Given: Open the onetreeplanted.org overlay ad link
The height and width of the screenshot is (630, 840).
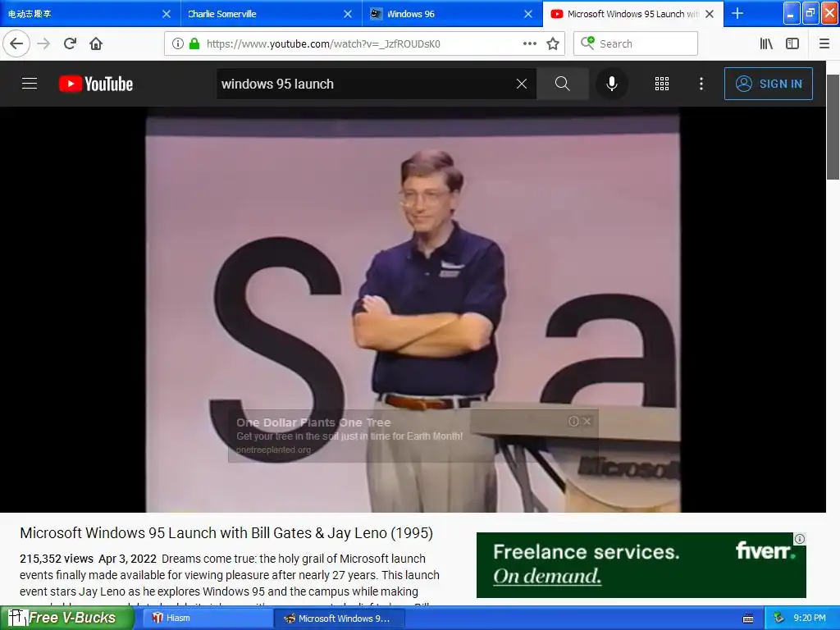Looking at the screenshot, I should pyautogui.click(x=274, y=450).
